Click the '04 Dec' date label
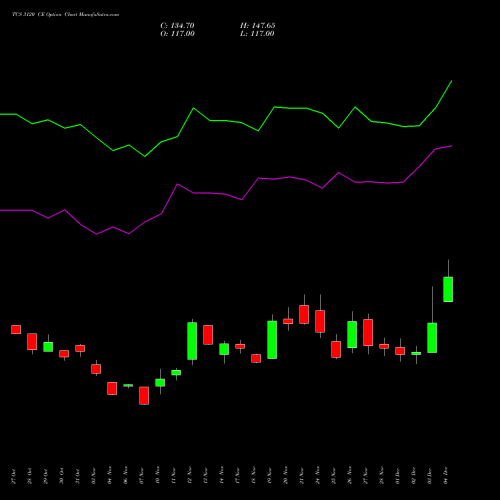Image resolution: width=500 pixels, height=500 pixels. [x=446, y=476]
